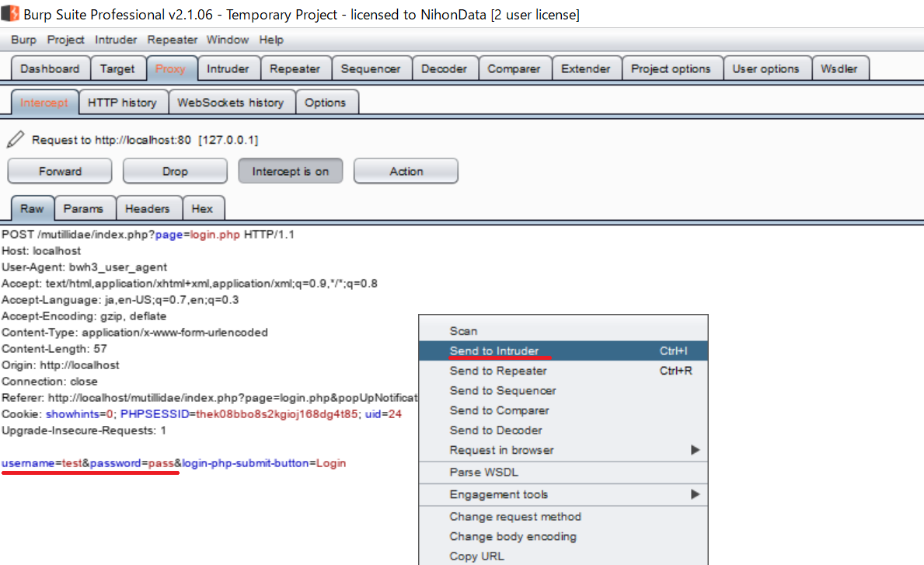This screenshot has width=924, height=565.
Task: Click the pencil edit target icon
Action: pos(16,140)
